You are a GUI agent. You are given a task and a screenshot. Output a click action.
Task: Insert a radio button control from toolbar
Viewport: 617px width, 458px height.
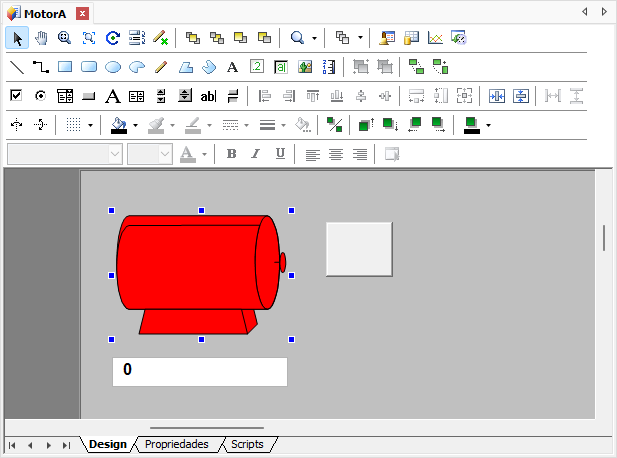tap(41, 96)
